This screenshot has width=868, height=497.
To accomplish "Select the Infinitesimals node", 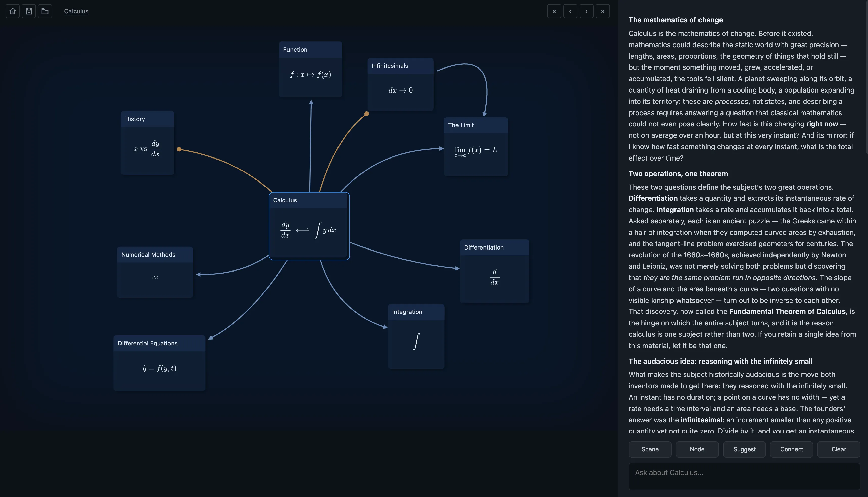I will pyautogui.click(x=400, y=84).
